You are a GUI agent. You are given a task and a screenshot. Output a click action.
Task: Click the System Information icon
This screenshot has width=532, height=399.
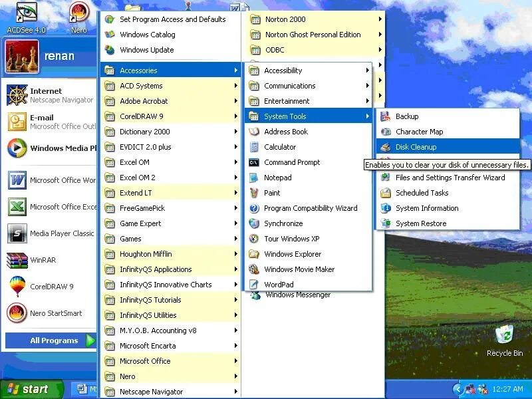[385, 208]
